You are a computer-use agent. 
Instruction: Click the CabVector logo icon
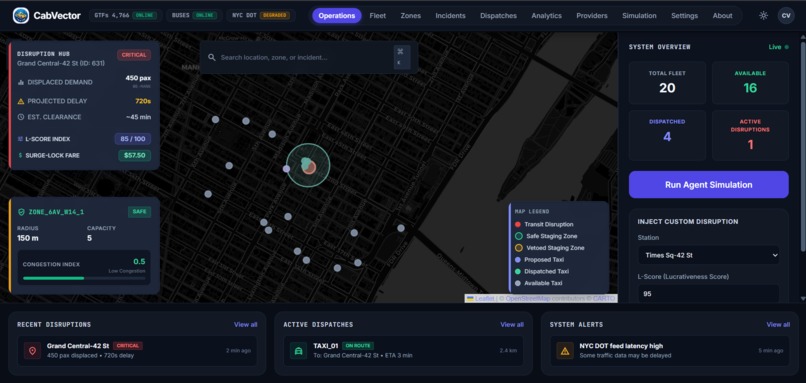21,15
